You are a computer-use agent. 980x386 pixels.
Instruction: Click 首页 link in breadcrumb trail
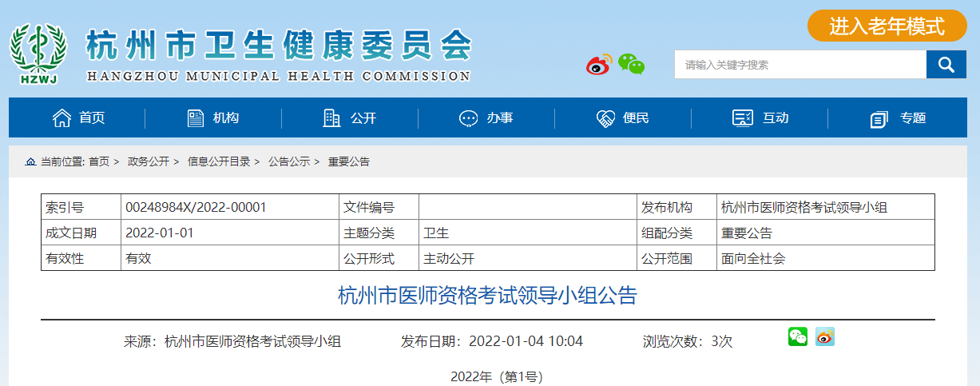click(98, 161)
